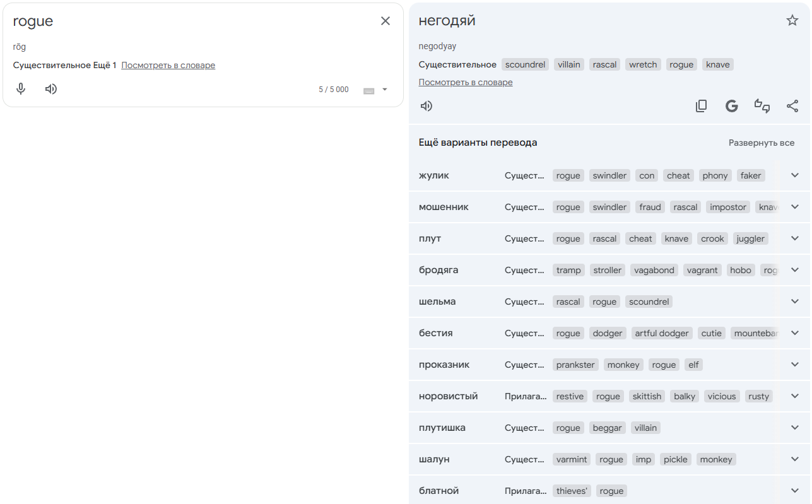Click the pronunciation text rōg
This screenshot has height=504, width=812.
[x=20, y=47]
